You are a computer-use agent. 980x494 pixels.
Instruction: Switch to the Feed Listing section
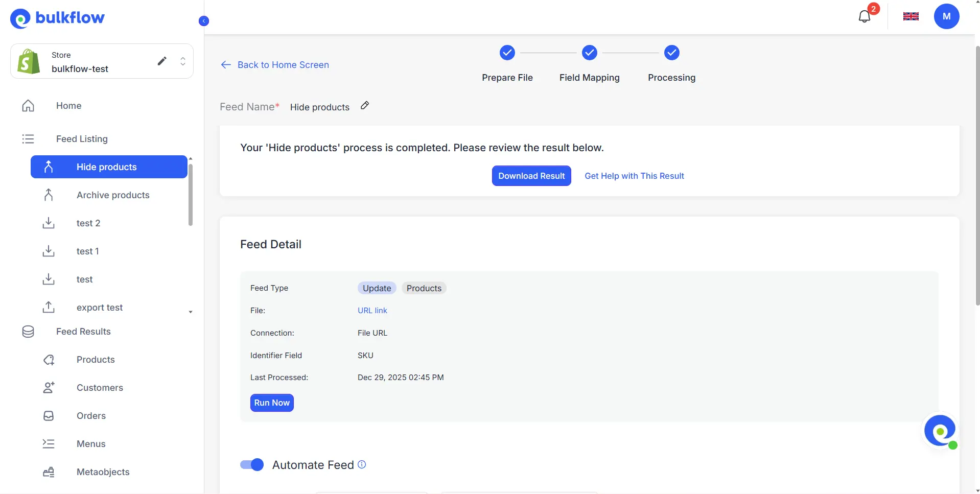[x=81, y=138]
